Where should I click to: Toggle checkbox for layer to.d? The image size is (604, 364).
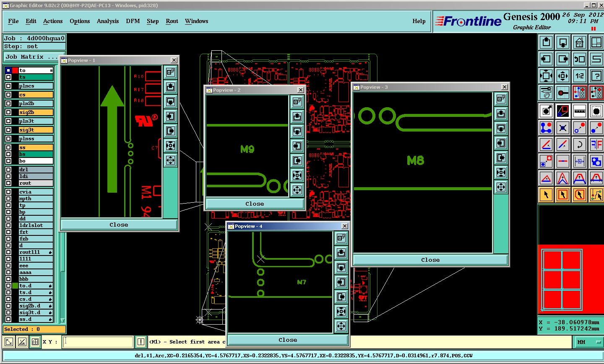8,286
